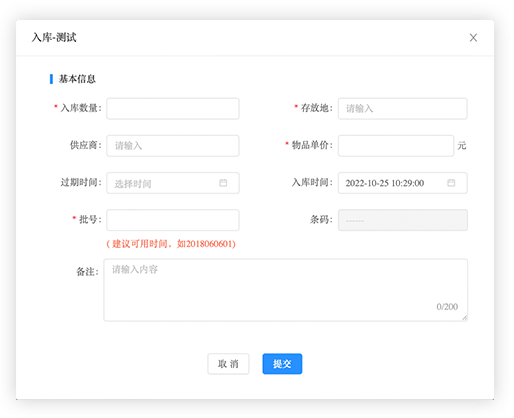The image size is (514, 418).
Task: Click the 入库数量 input field
Action: click(173, 109)
